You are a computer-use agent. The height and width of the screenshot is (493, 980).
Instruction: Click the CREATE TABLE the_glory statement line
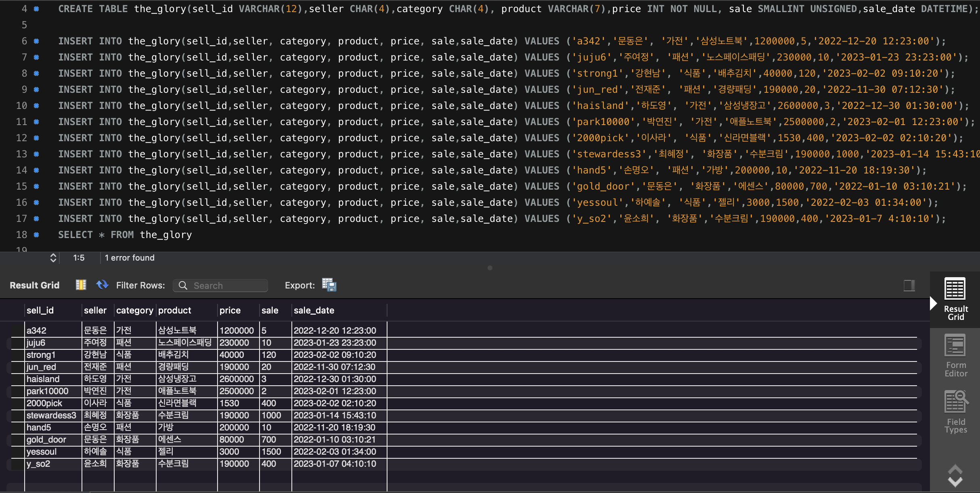(x=519, y=9)
